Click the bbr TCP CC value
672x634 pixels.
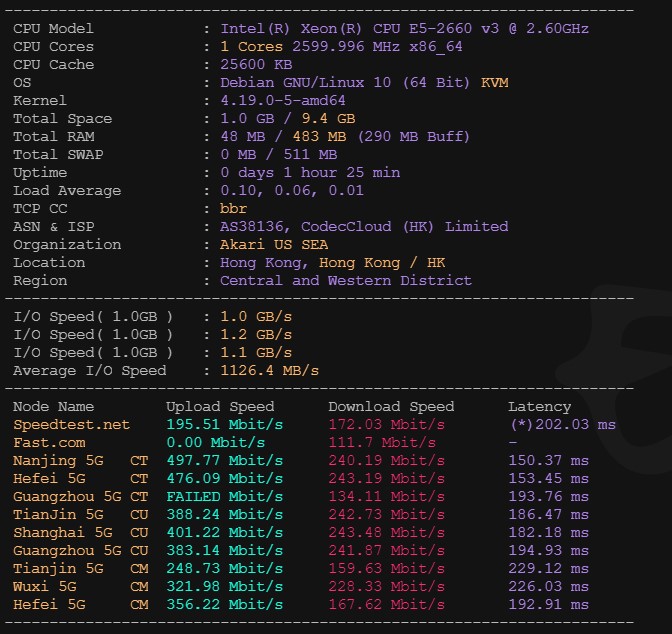234,209
